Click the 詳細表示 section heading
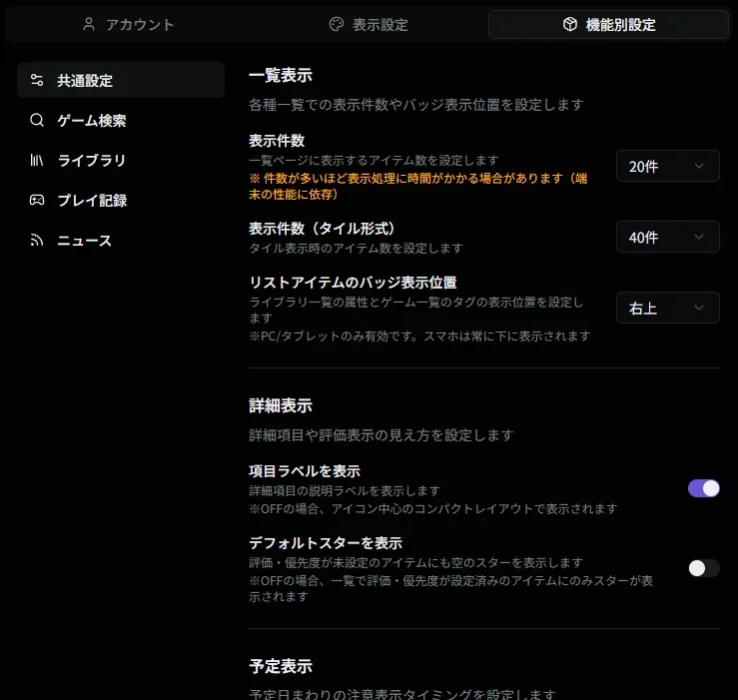 (x=281, y=405)
